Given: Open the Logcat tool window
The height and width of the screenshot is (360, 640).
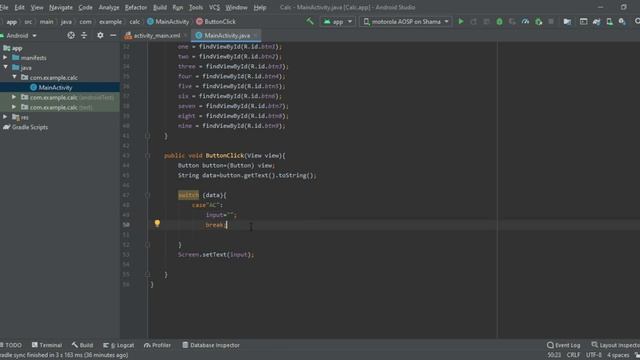Looking at the screenshot, I should 119,345.
